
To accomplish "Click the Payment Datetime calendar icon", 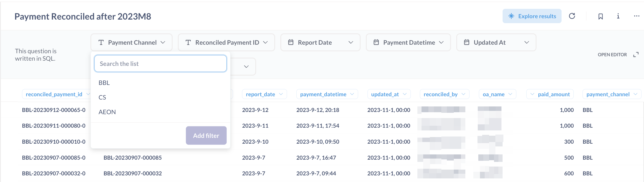I will [376, 42].
